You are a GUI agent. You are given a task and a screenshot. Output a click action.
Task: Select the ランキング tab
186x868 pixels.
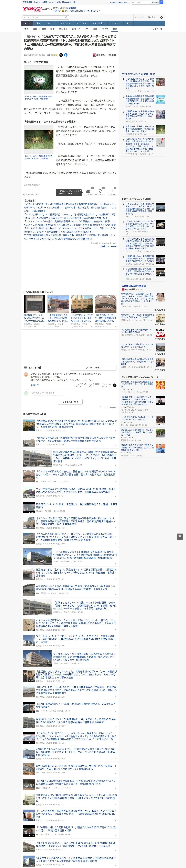(x=115, y=24)
